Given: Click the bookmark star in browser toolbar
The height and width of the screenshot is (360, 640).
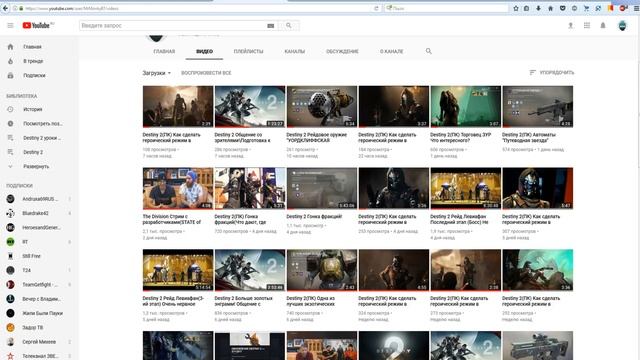Looking at the screenshot, I should [x=516, y=8].
